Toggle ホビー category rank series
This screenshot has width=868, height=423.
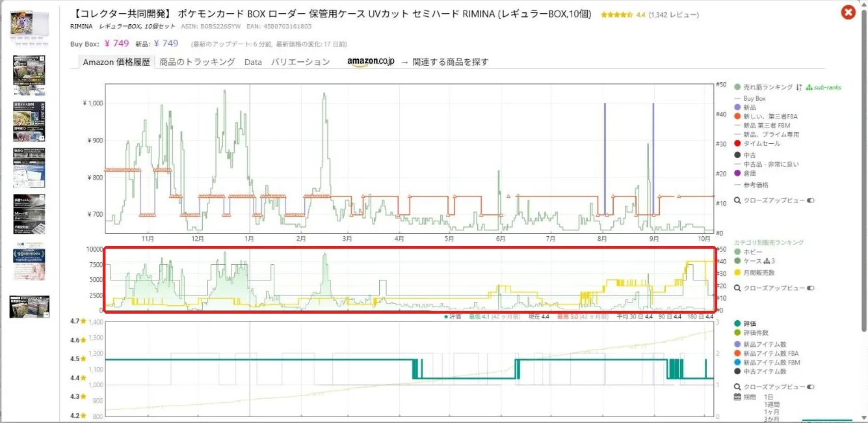747,252
